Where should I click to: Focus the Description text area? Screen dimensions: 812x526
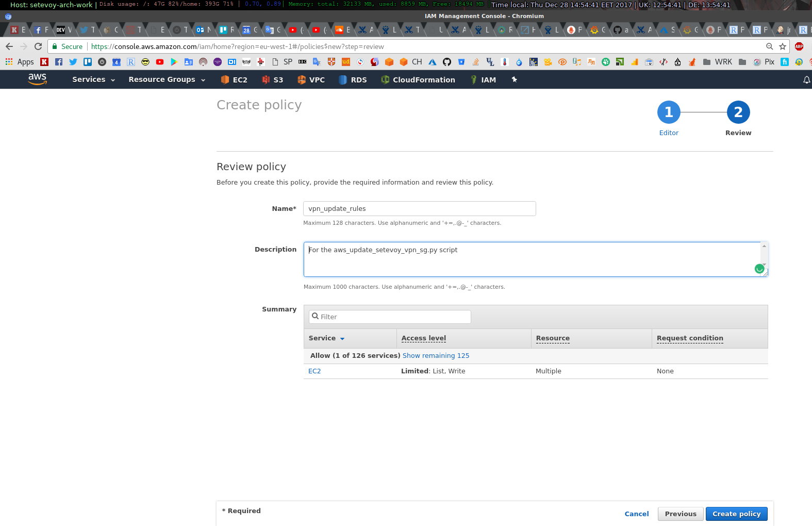[x=536, y=259]
